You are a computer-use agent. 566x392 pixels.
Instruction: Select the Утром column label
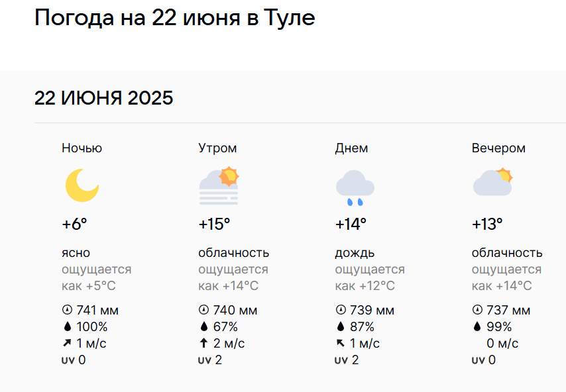coord(217,148)
